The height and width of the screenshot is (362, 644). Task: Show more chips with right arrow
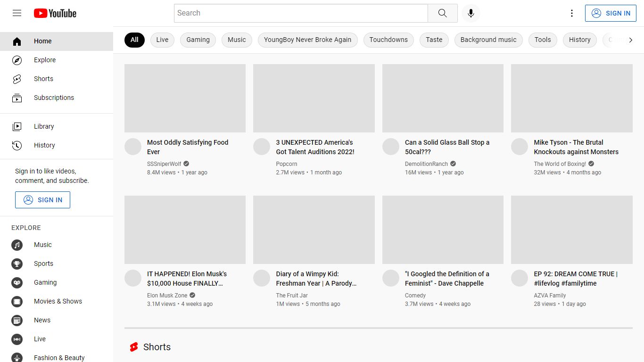point(630,40)
